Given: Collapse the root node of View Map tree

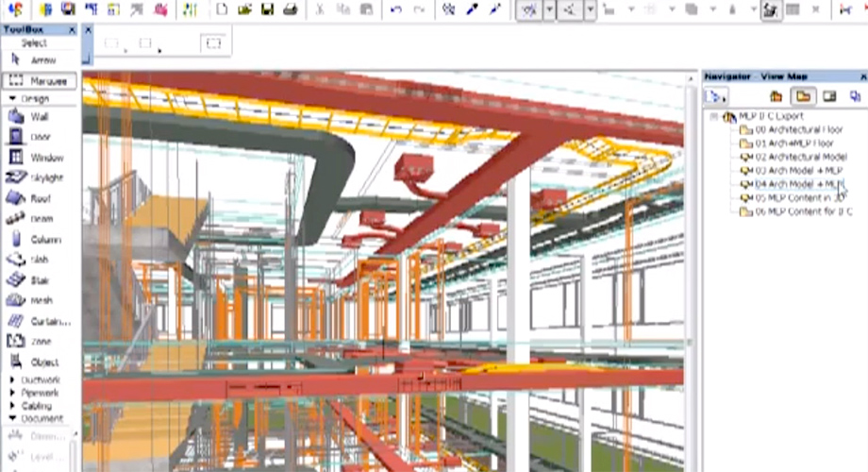Looking at the screenshot, I should tap(714, 116).
